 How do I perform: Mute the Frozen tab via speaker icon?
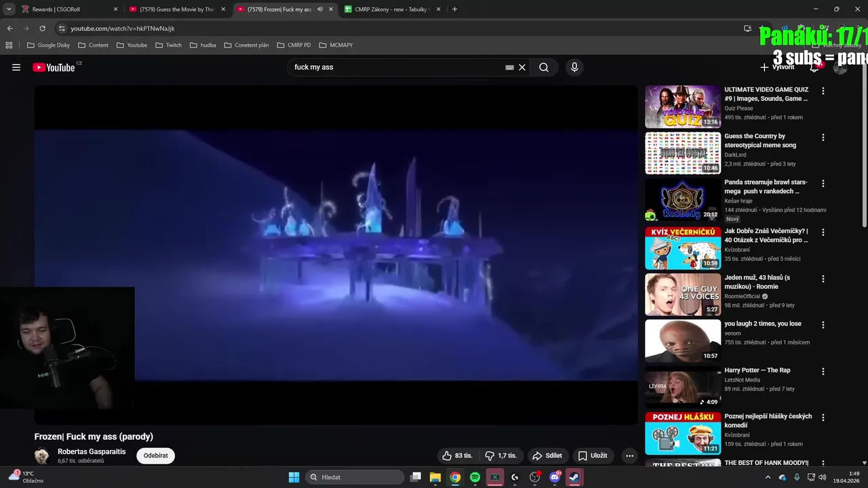click(x=319, y=9)
